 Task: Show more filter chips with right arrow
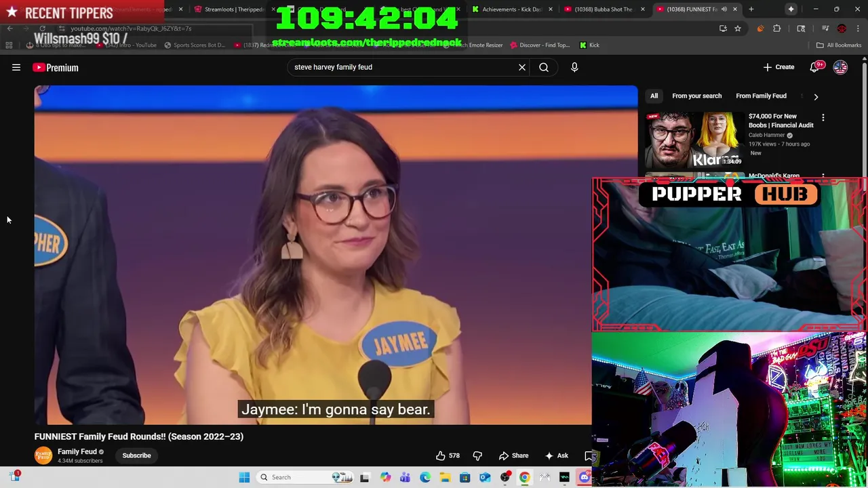click(x=816, y=96)
